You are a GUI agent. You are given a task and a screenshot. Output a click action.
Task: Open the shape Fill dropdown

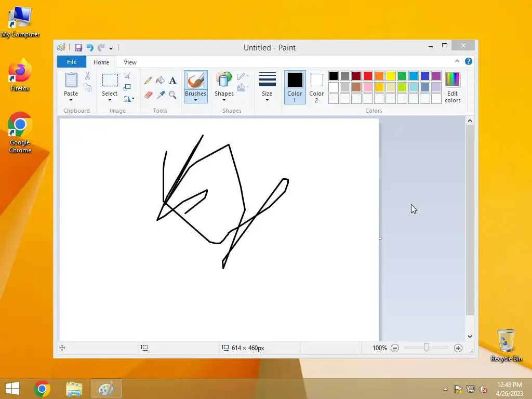243,88
